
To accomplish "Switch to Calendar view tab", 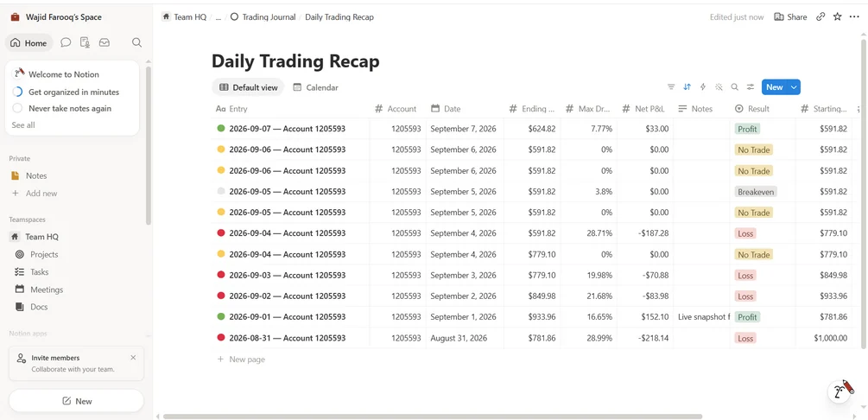I will [315, 87].
